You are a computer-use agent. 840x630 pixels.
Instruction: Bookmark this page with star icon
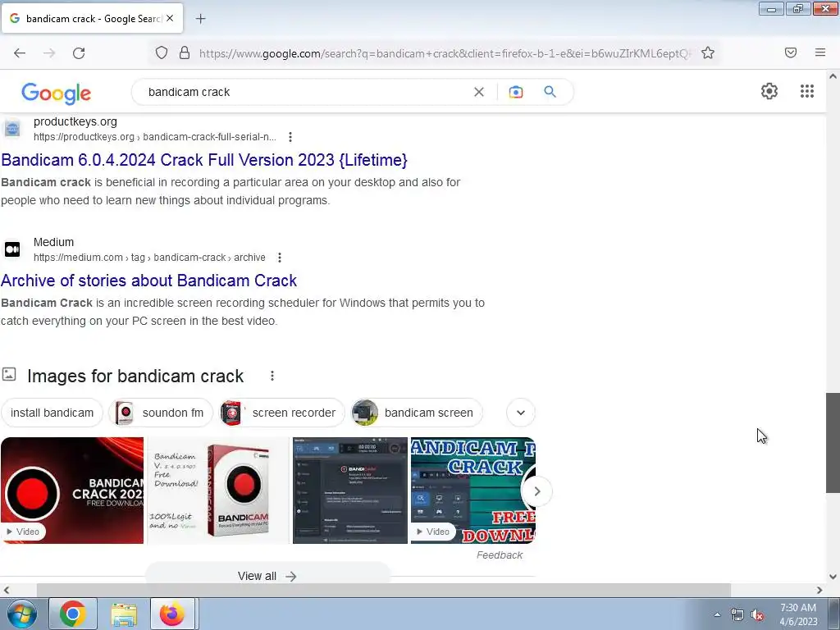(x=708, y=53)
